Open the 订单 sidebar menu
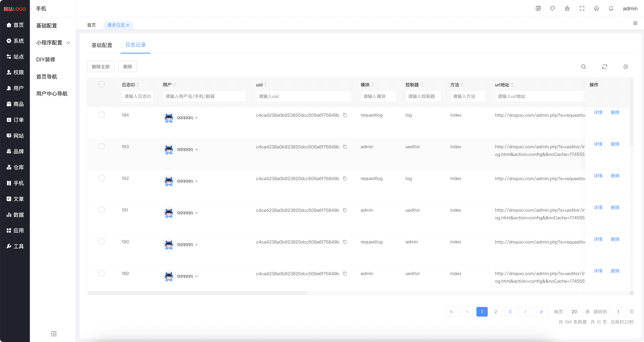 15,120
